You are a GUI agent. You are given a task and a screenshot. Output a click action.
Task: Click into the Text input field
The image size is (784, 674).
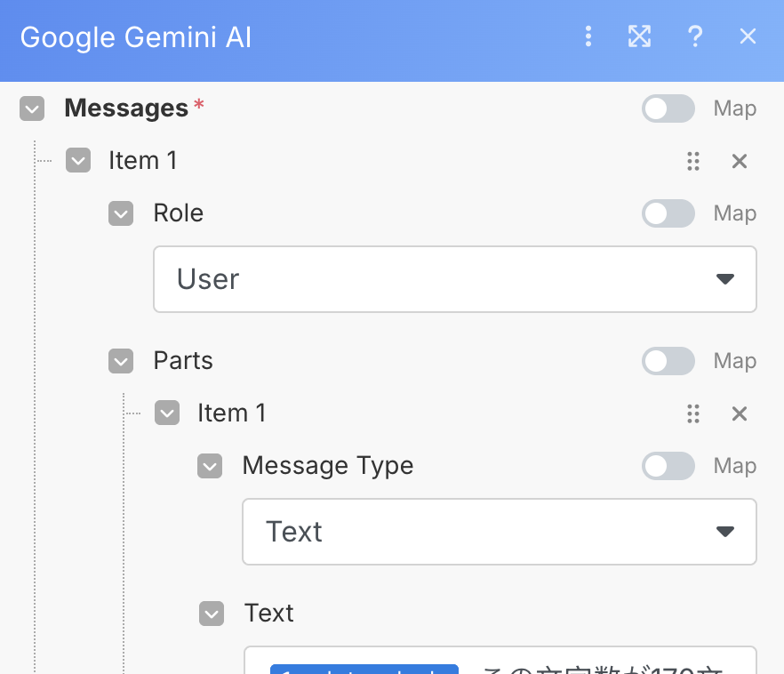[500, 660]
